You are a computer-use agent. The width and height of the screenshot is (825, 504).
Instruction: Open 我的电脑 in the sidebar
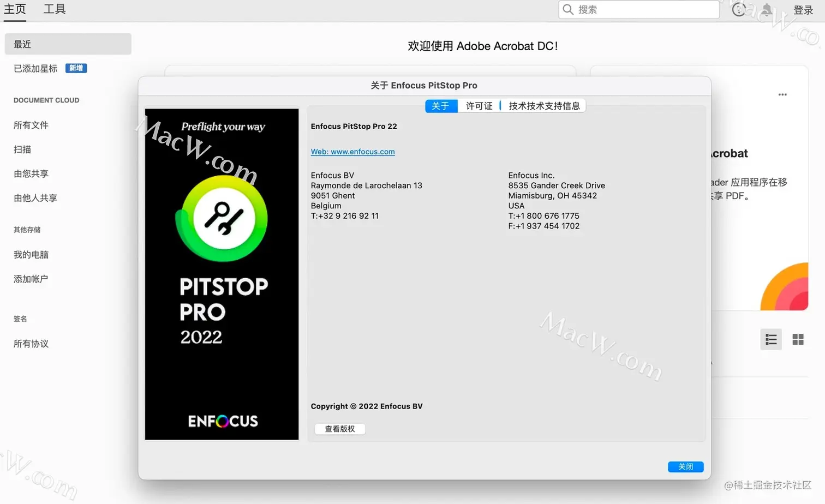click(31, 255)
